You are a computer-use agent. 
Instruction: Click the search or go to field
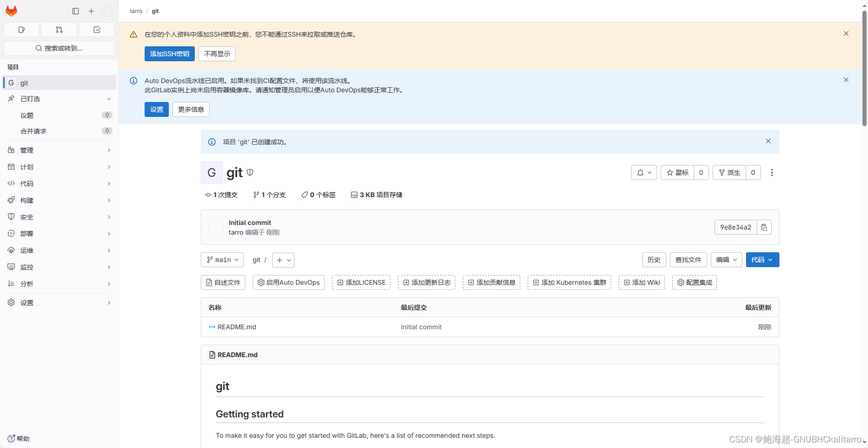coord(59,48)
